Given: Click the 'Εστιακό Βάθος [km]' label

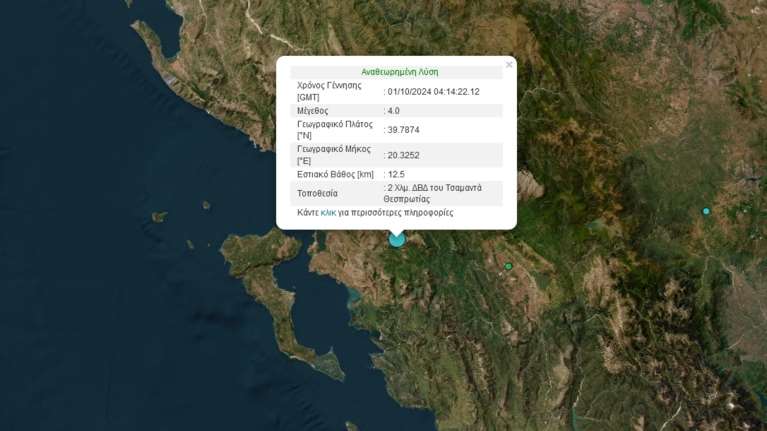Looking at the screenshot, I should click(x=335, y=174).
